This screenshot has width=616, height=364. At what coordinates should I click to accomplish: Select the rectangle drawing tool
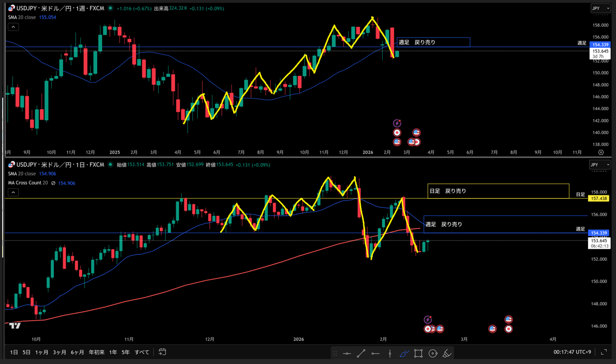coord(418,353)
